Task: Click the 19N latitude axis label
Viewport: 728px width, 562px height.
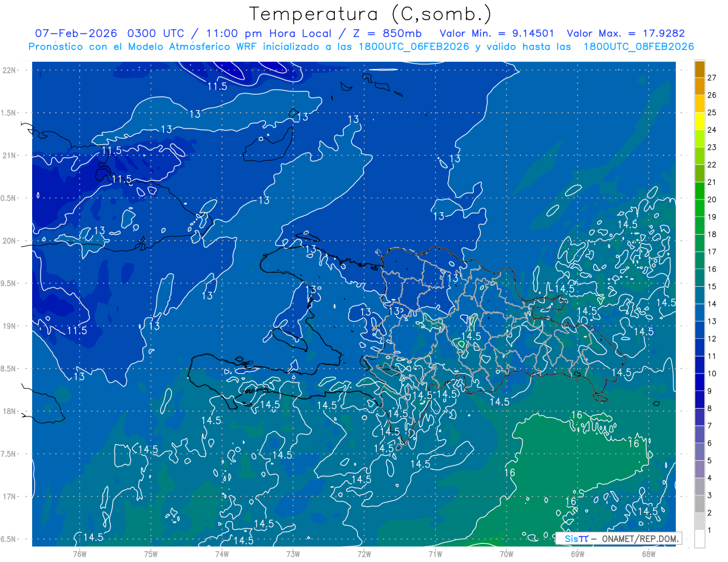Action: click(10, 326)
